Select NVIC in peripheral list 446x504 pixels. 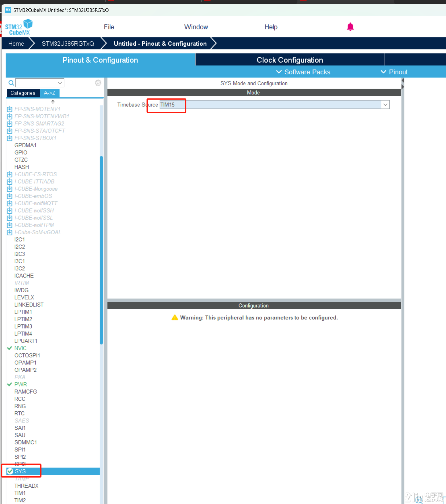click(x=20, y=348)
